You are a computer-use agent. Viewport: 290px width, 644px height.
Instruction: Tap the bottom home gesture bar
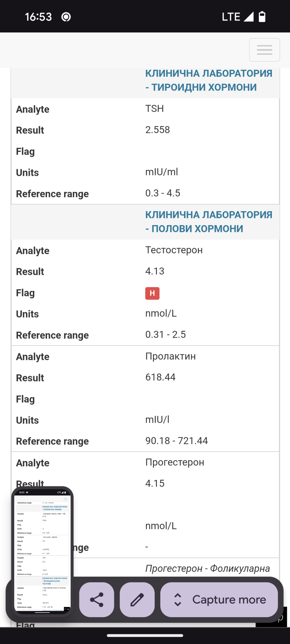[145, 636]
